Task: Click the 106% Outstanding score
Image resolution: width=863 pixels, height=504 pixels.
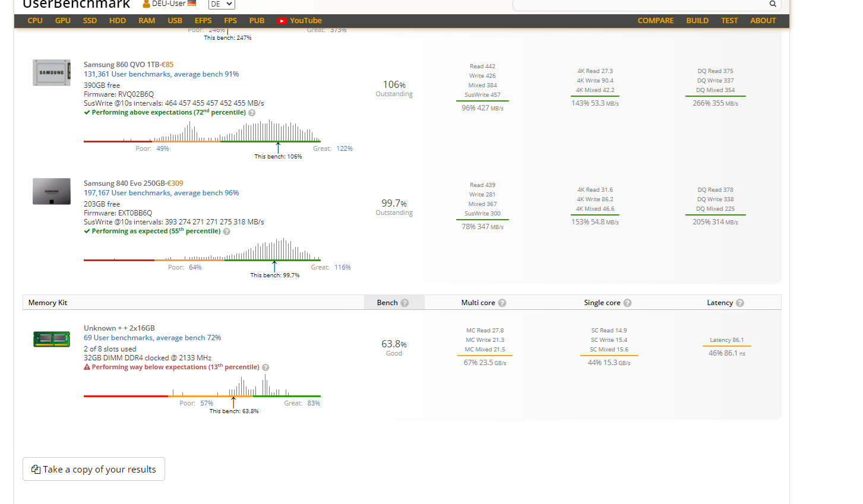Action: tap(394, 88)
